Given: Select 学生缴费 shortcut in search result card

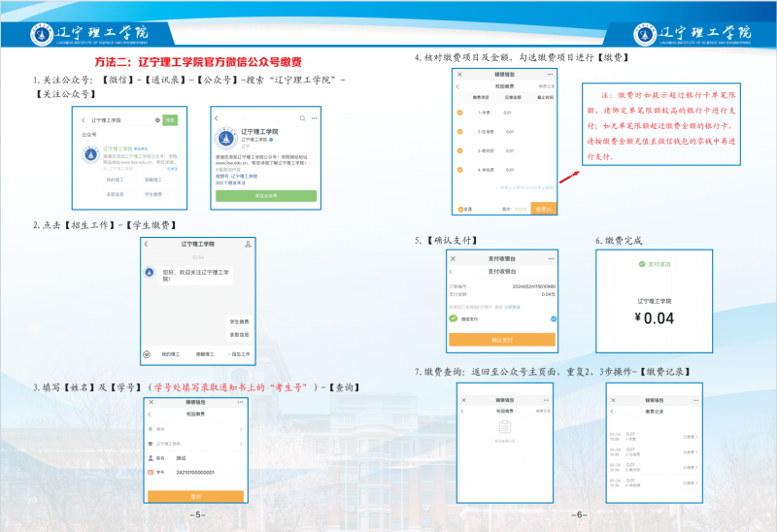Looking at the screenshot, I should (x=153, y=194).
